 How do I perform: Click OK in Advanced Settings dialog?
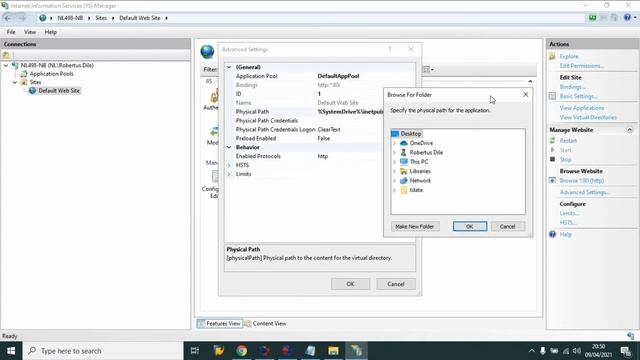[350, 284]
